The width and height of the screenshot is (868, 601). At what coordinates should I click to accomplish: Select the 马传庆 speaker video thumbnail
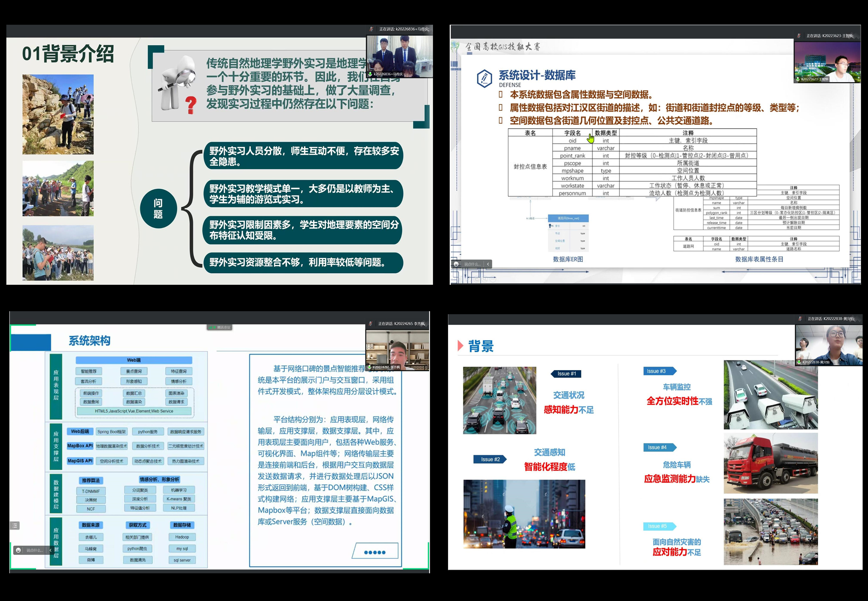(400, 56)
